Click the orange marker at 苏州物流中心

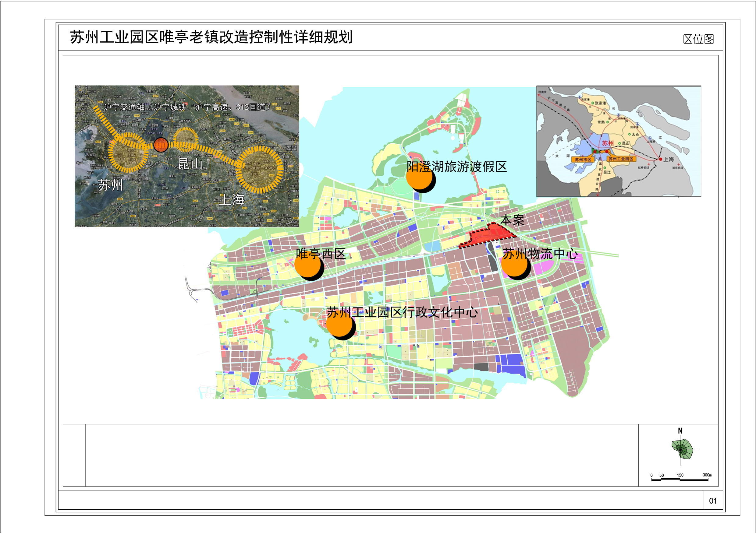coord(514,265)
